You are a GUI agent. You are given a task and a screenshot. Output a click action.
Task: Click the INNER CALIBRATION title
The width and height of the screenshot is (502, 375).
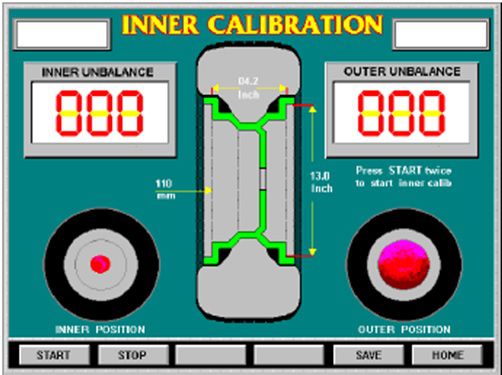coord(252,25)
